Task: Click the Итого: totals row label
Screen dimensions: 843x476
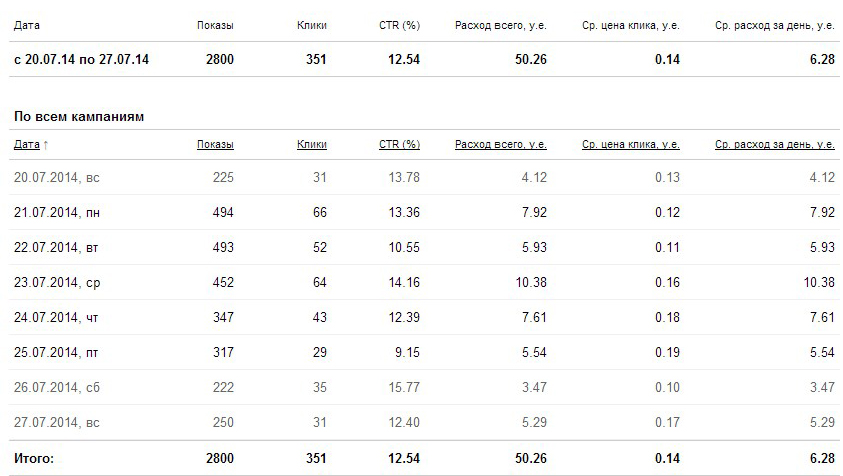Action: click(34, 458)
